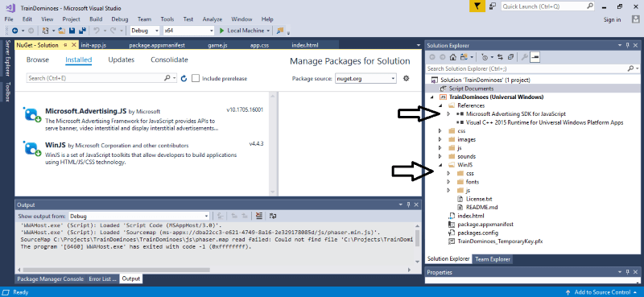Click the Pending Changes Filter clock icon

click(485, 57)
